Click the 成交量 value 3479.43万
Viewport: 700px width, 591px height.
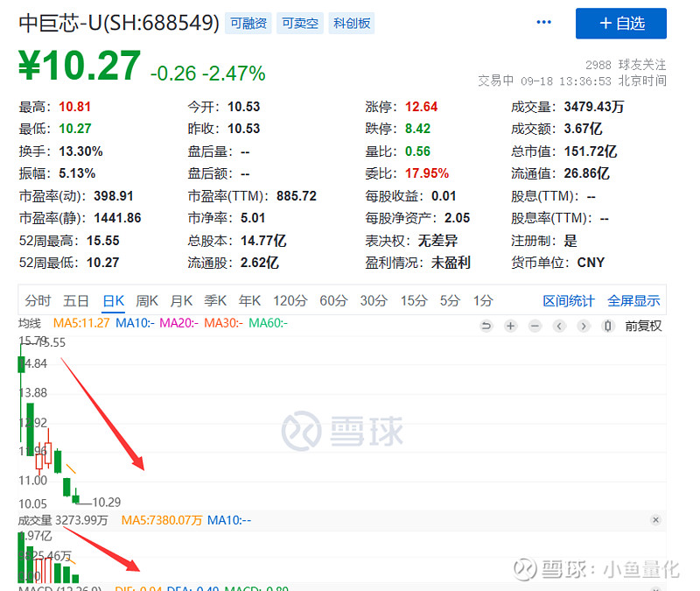tap(594, 107)
